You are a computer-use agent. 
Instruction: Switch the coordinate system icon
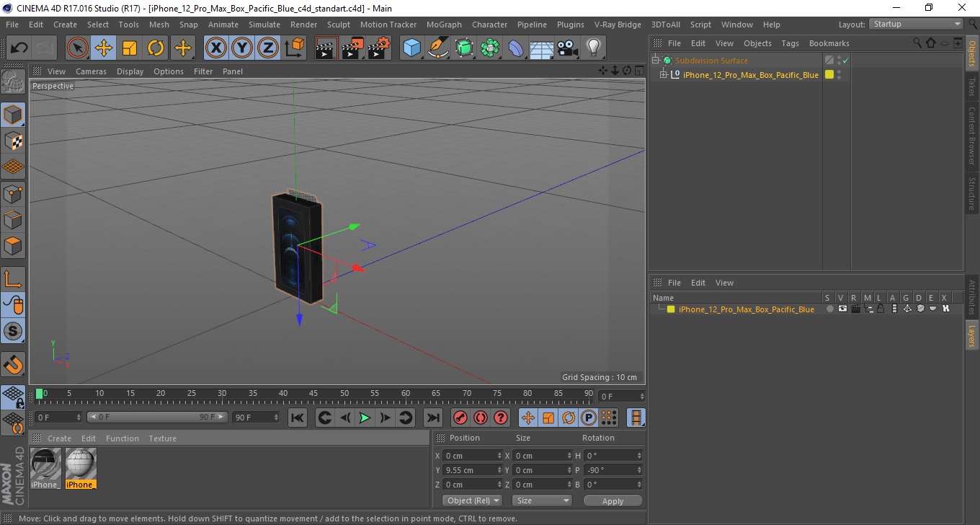(294, 48)
